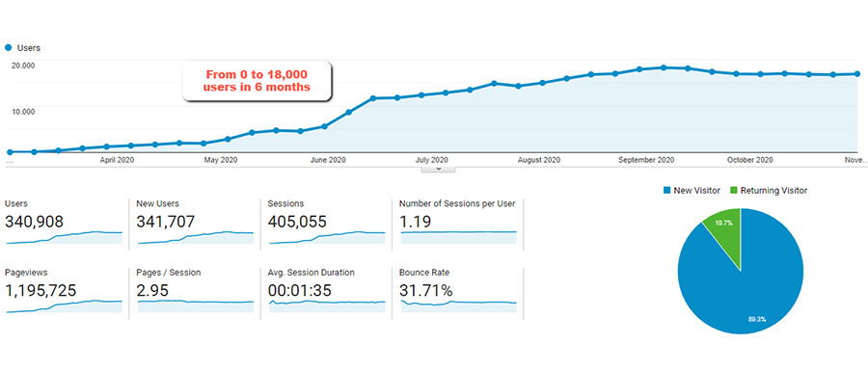Click the New Visitor blue legend swatch
Viewport: 868px width, 370px height.
pos(667,191)
